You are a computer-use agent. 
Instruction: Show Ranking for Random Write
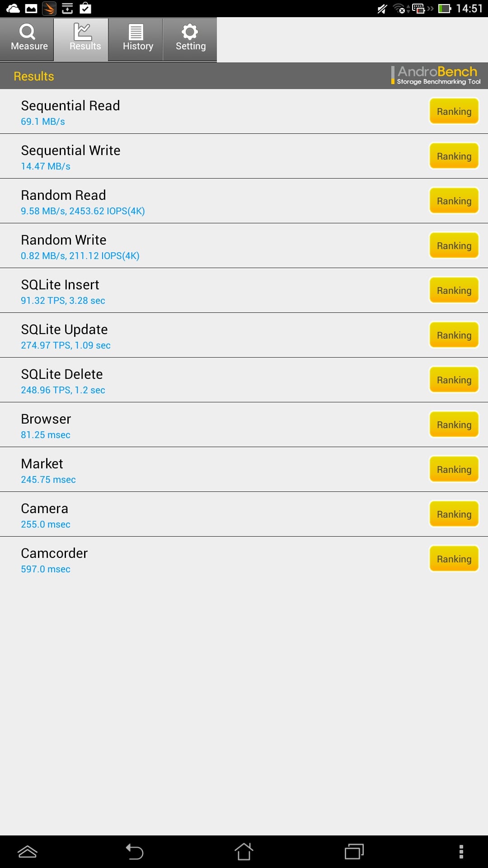point(454,246)
